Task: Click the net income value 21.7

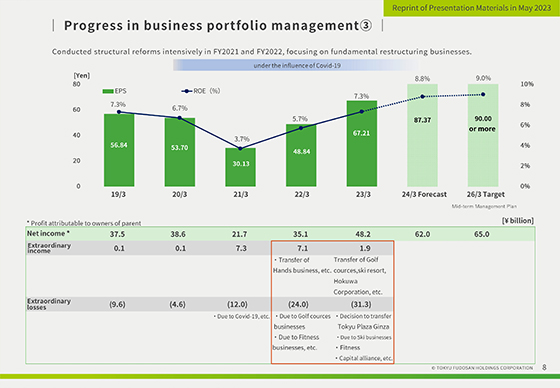Action: point(239,234)
